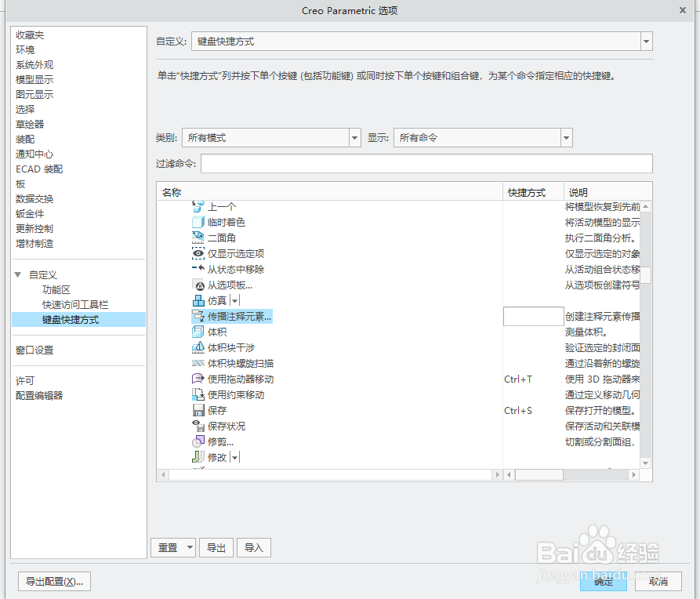Open 数据交换 options
The image size is (700, 599).
[34, 199]
